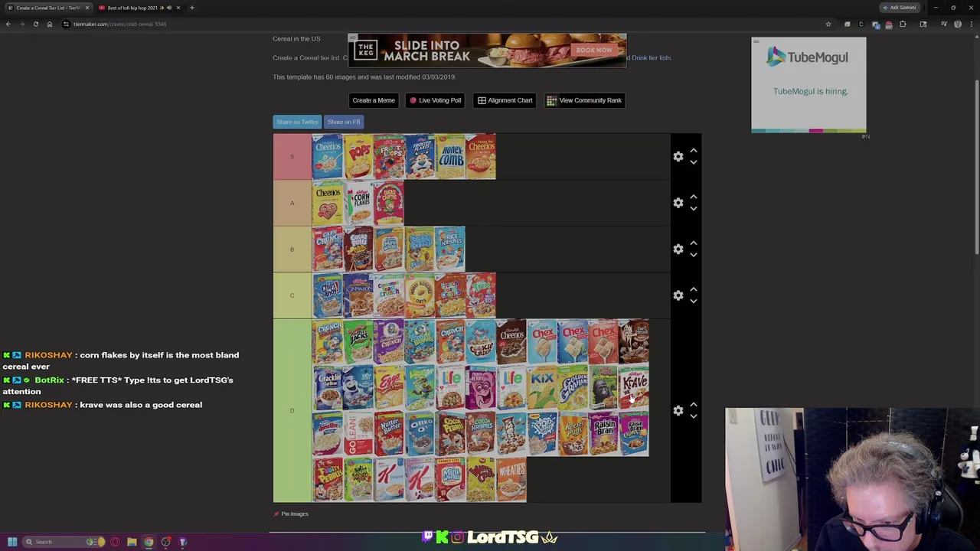Open settings gear for B tier row
The height and width of the screenshot is (551, 980).
pyautogui.click(x=678, y=249)
